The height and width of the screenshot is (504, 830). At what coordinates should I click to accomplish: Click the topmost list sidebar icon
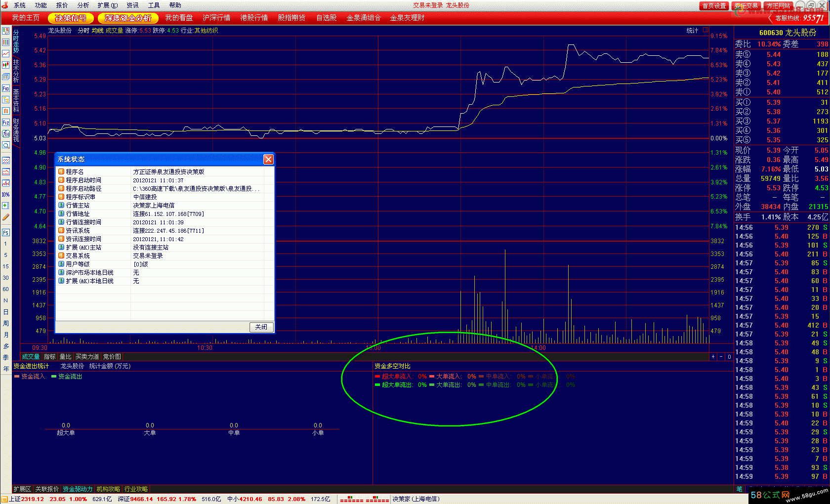click(x=6, y=31)
